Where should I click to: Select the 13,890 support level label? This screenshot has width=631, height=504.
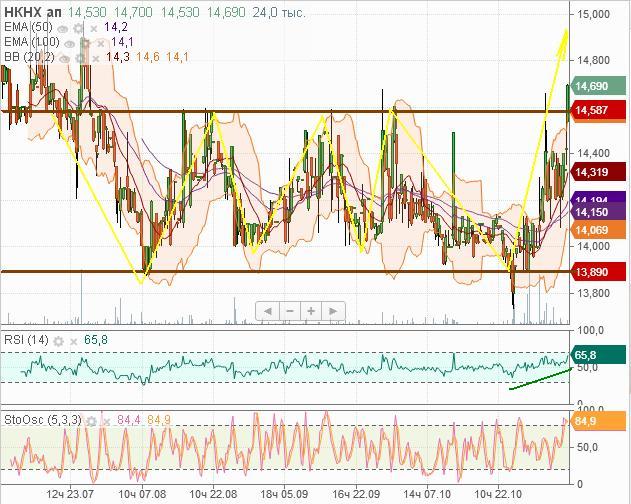[x=592, y=272]
